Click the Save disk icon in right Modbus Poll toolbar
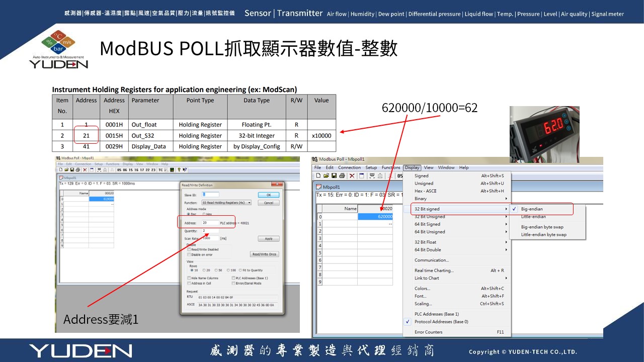Screen dimensions: 644x362 tap(334, 176)
